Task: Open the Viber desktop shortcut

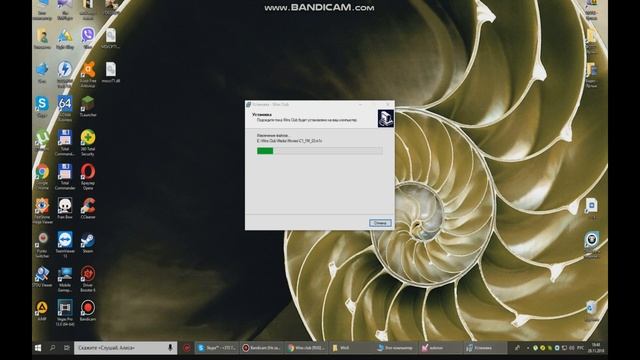Action: [x=88, y=38]
